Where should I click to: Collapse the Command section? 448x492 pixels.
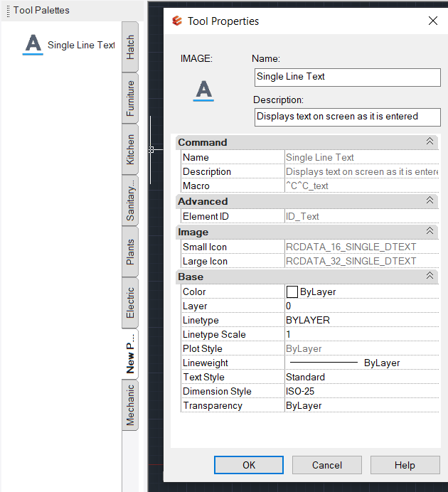click(430, 142)
